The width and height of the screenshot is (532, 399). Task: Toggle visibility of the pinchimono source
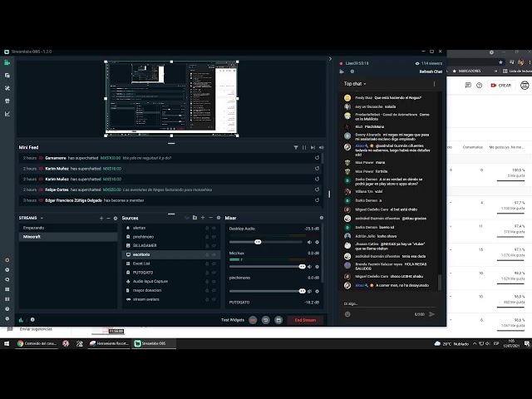point(214,237)
